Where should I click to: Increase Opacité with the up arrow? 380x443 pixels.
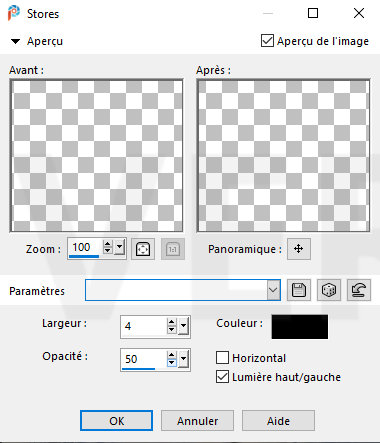point(172,355)
